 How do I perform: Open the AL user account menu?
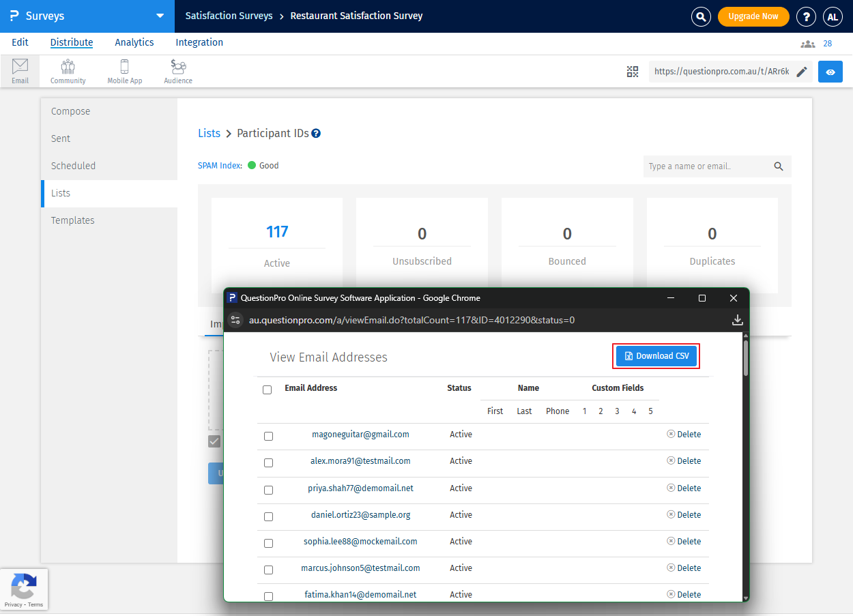[833, 16]
